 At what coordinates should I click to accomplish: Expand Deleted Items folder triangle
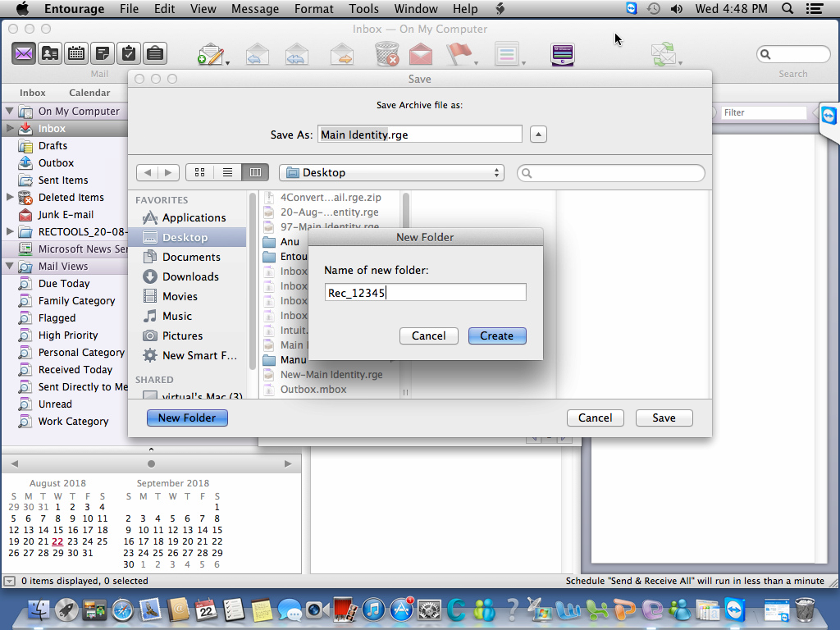(x=10, y=197)
